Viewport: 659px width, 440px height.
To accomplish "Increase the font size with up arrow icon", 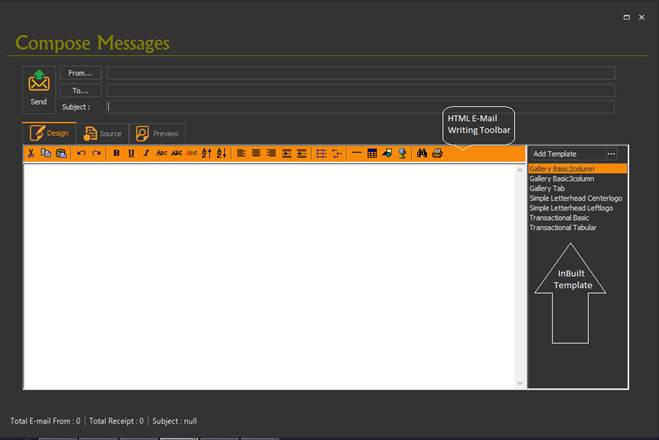I will click(x=206, y=153).
